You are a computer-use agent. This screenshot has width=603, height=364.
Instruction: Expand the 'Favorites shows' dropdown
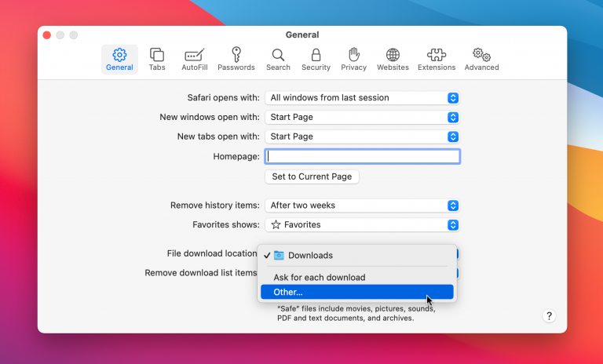click(x=362, y=224)
